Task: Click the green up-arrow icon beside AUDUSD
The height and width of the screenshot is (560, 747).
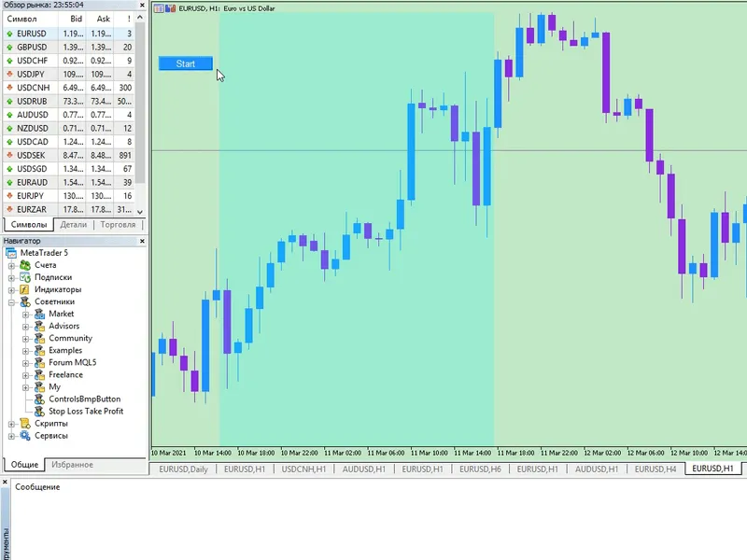Action: click(x=9, y=115)
